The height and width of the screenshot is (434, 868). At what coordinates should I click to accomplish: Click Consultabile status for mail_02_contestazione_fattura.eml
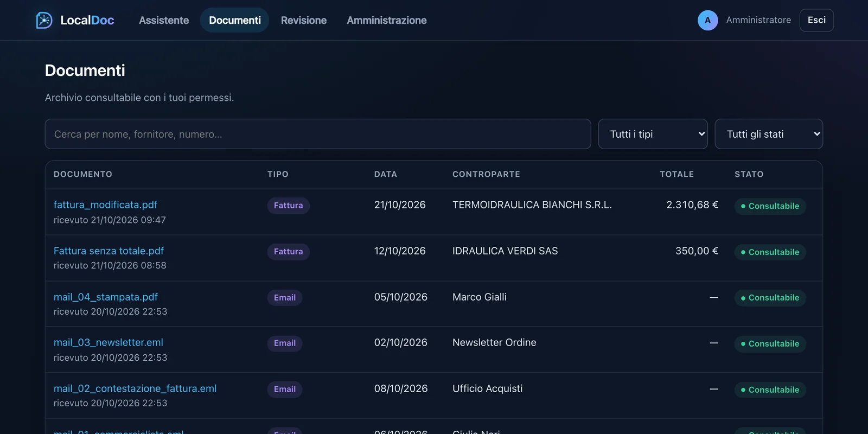pos(770,390)
